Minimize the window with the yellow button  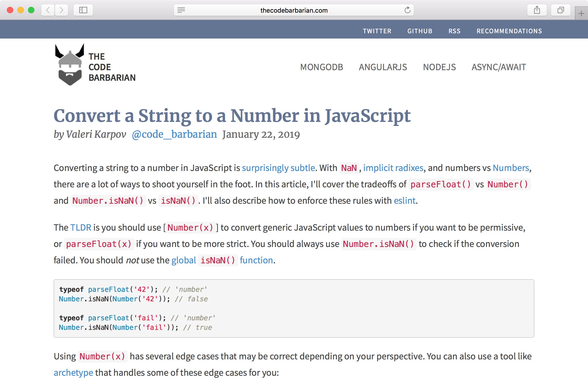pos(21,10)
